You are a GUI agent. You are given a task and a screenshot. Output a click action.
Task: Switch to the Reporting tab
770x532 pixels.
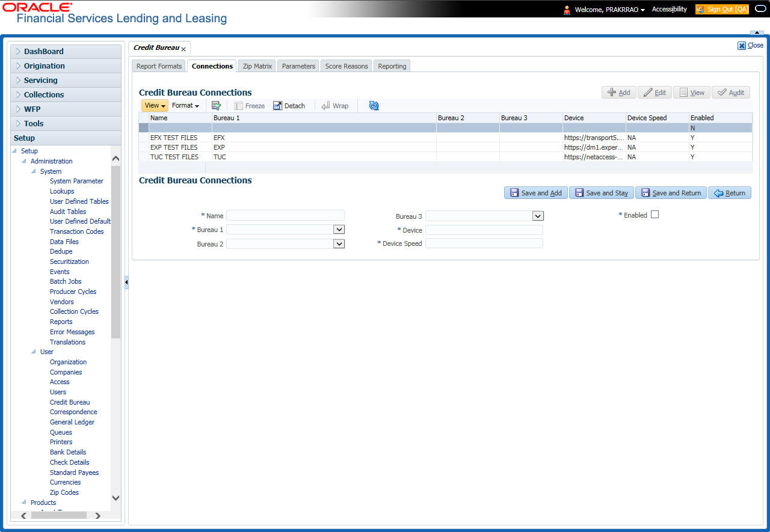pos(392,66)
